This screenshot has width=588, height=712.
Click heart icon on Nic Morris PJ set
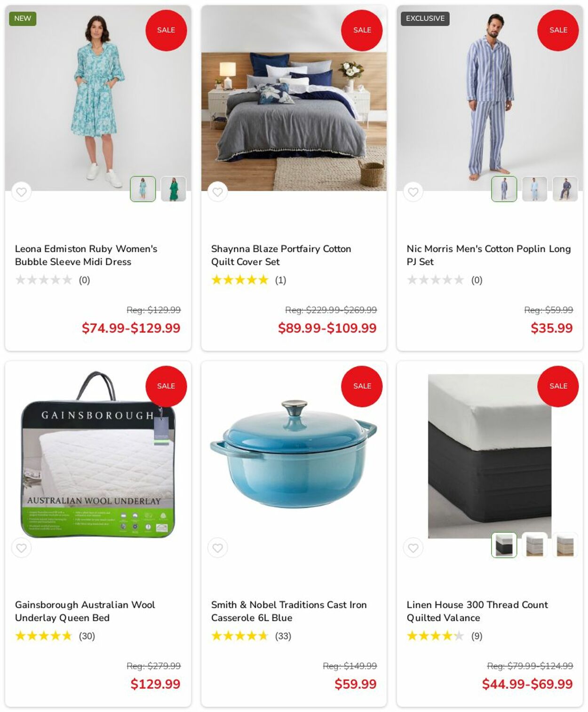(x=413, y=192)
